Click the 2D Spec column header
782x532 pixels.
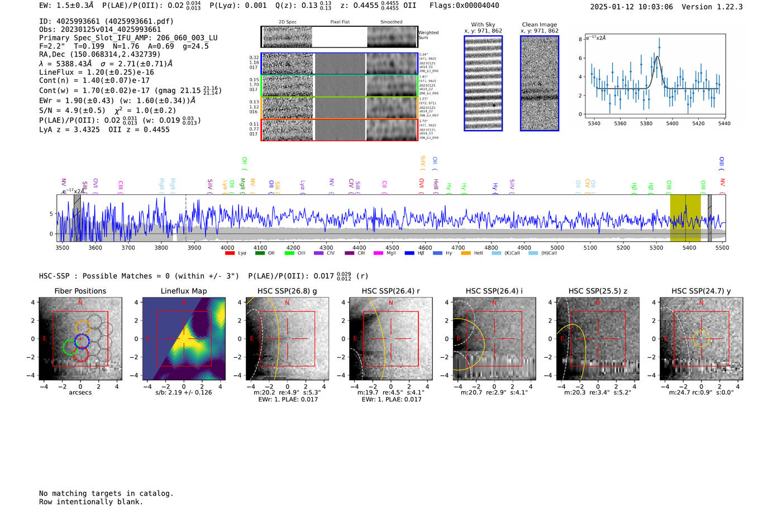coord(288,22)
